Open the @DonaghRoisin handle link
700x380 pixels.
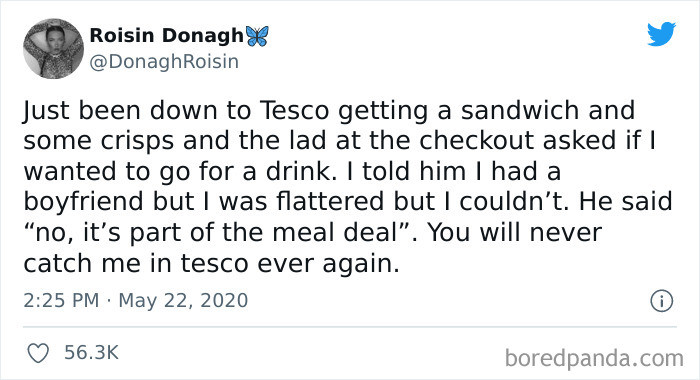(x=164, y=62)
